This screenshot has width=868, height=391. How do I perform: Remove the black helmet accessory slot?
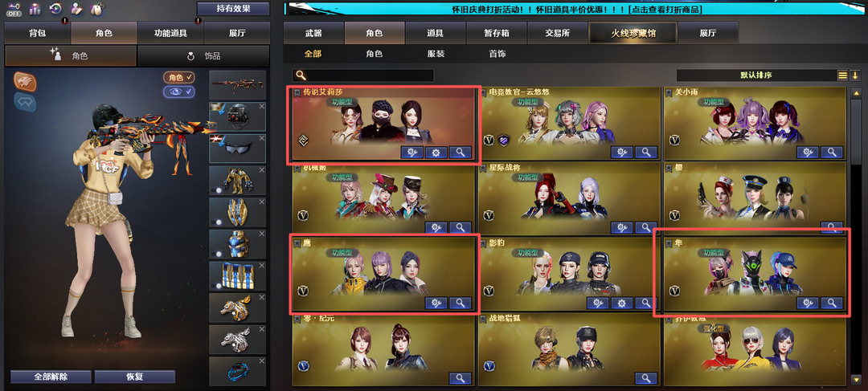pos(261,107)
